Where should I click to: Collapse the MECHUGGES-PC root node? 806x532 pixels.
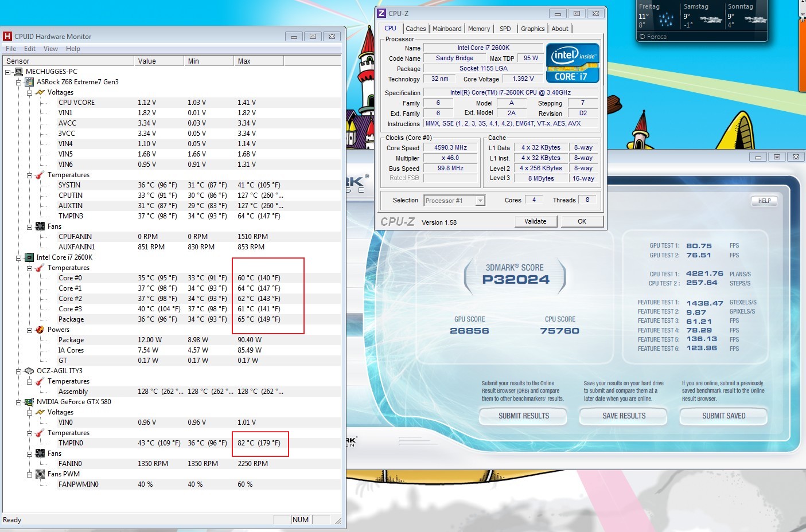point(8,72)
